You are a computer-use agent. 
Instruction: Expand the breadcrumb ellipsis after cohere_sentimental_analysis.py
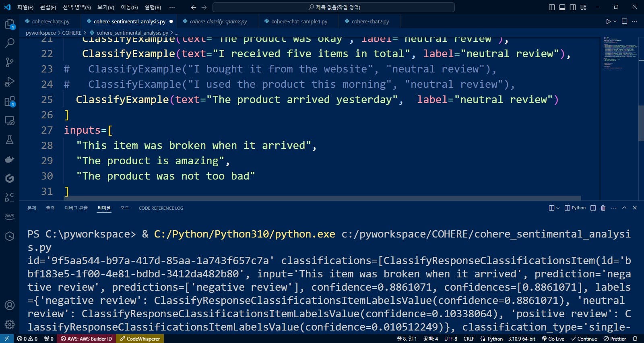pyautogui.click(x=176, y=33)
